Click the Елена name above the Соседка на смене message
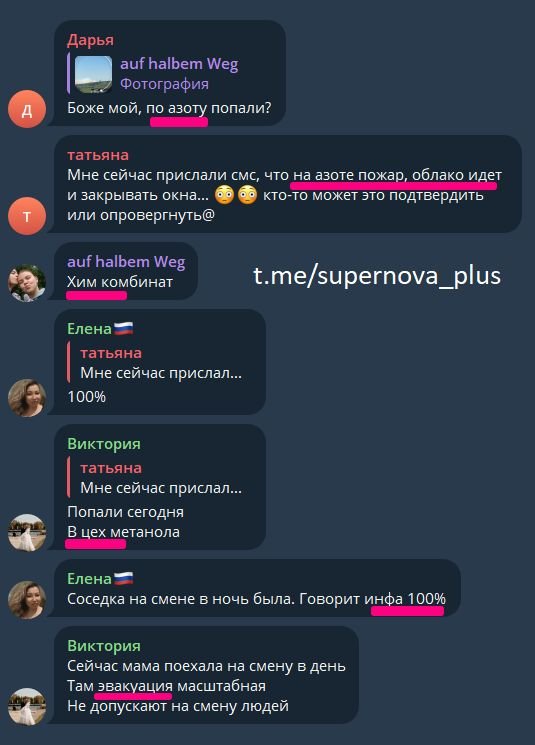Image resolution: width=535 pixels, height=745 pixels. pyautogui.click(x=100, y=579)
